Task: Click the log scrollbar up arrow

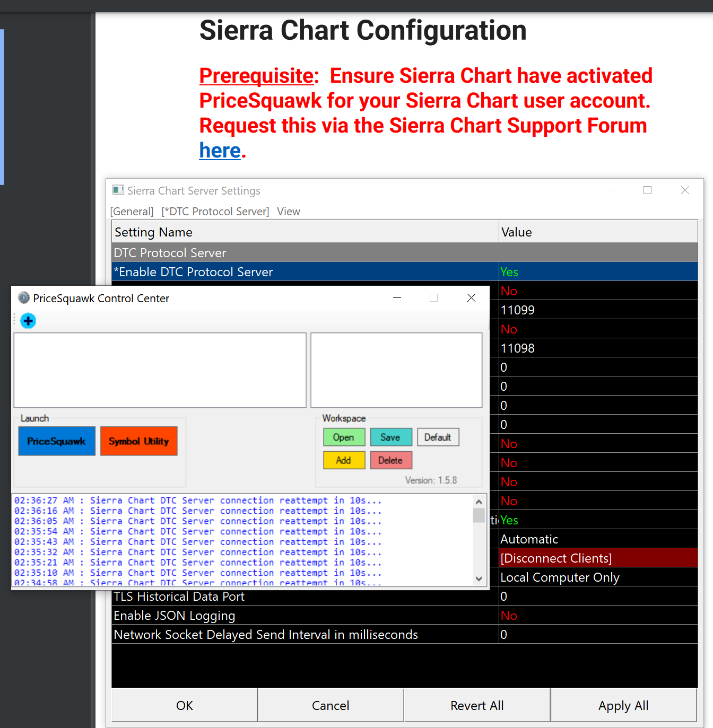Action: click(x=479, y=502)
